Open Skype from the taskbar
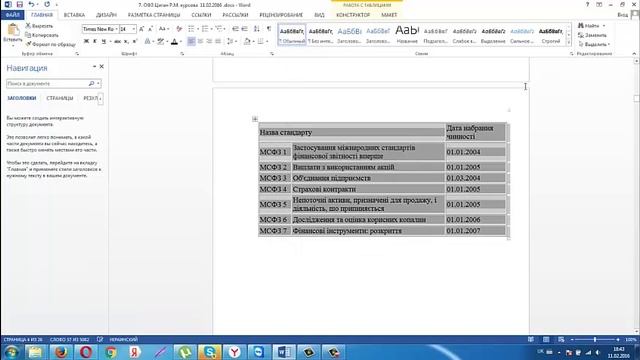 (209, 352)
